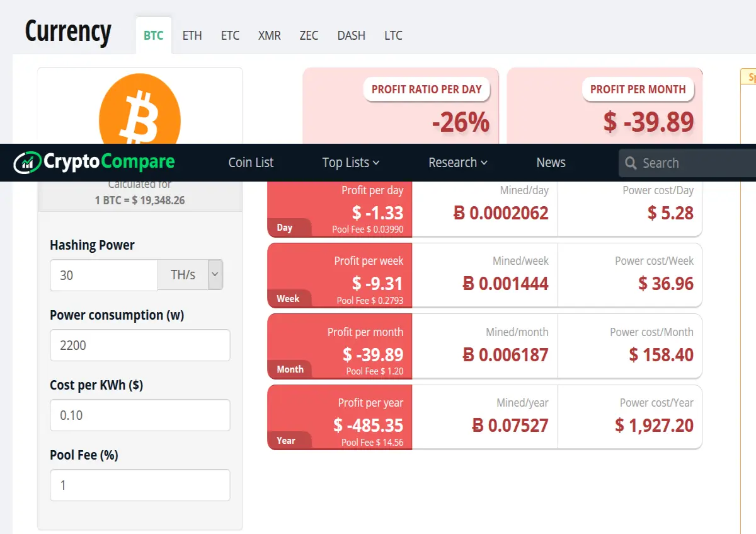Click the CryptoCompare brand text link
The width and height of the screenshot is (756, 534).
pyautogui.click(x=109, y=162)
